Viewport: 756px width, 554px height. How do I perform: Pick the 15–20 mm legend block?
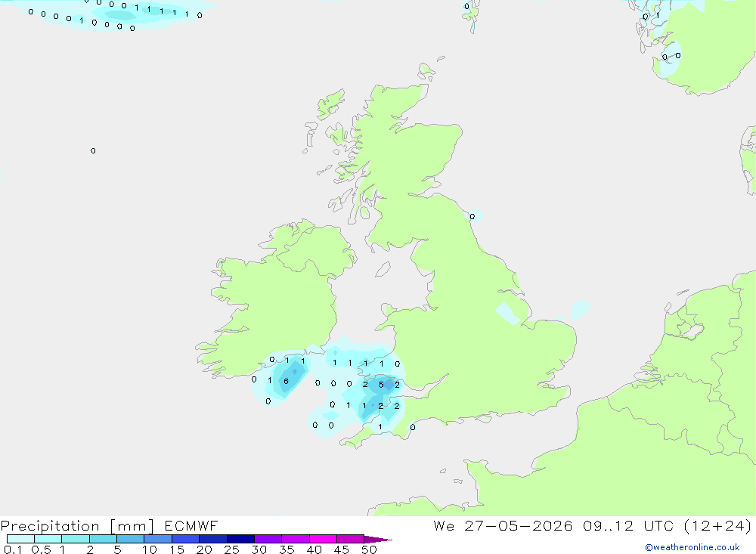point(186,539)
